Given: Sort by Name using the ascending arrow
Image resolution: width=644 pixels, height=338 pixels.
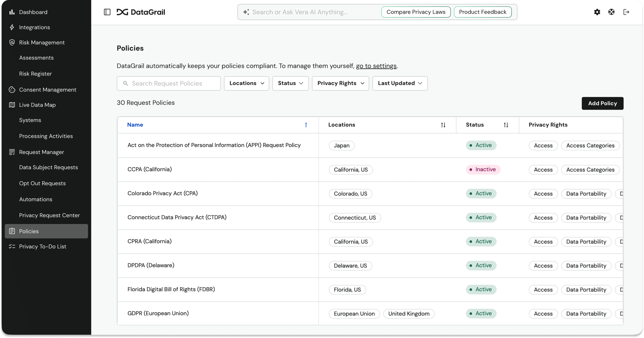Looking at the screenshot, I should point(306,125).
